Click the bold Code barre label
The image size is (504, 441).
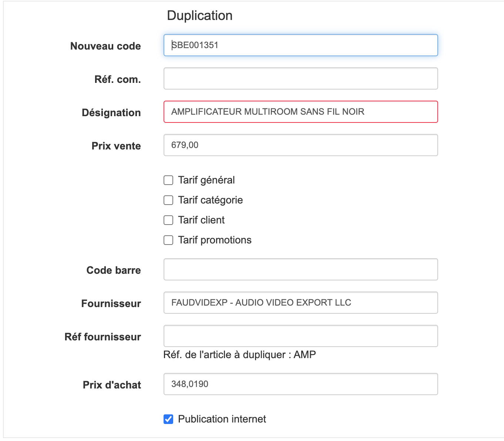[114, 270]
